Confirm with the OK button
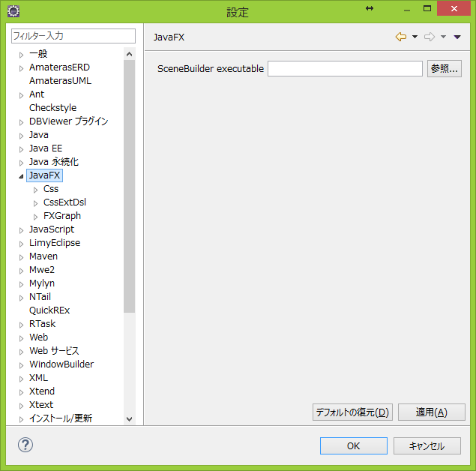Screen dimensions: 476x471 click(353, 445)
